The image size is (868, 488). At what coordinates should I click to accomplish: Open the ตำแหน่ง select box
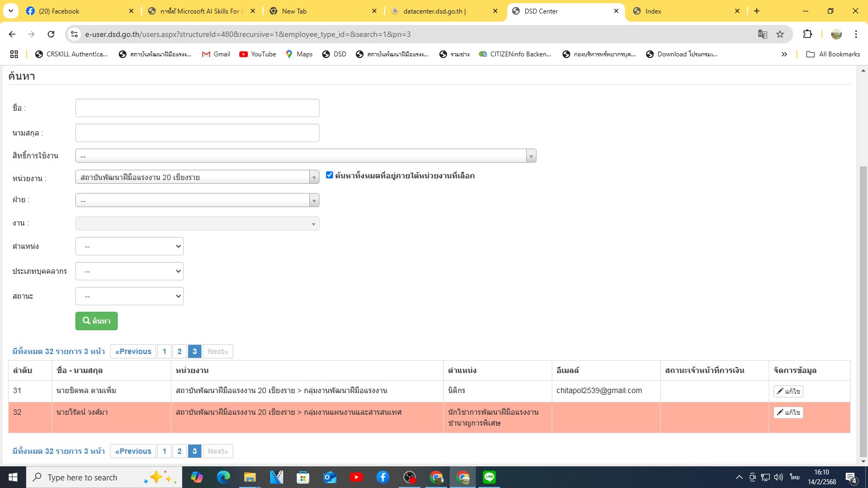click(130, 246)
